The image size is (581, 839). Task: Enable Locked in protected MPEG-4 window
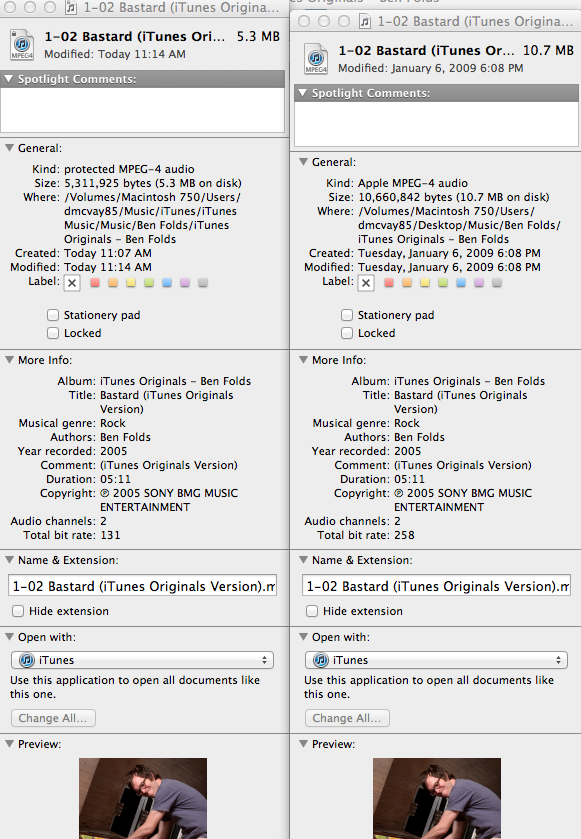click(53, 333)
